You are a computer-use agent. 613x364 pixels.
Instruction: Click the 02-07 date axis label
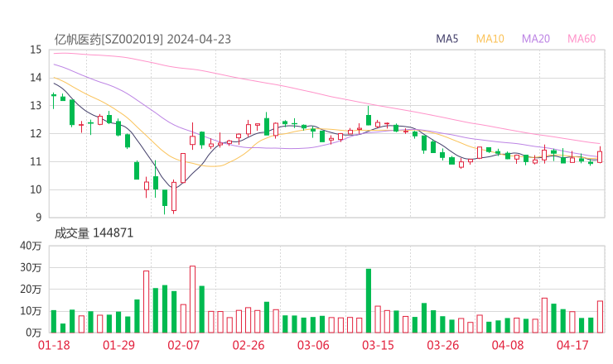pos(183,345)
